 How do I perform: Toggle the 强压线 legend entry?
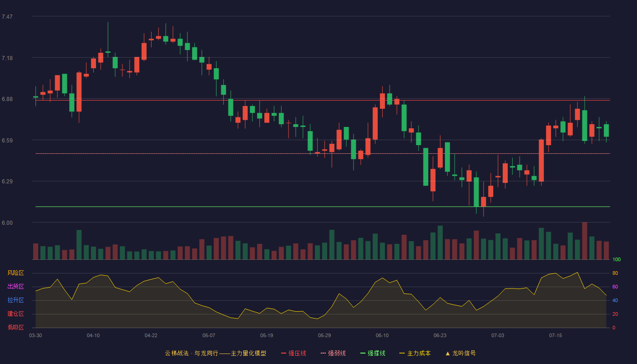293,353
